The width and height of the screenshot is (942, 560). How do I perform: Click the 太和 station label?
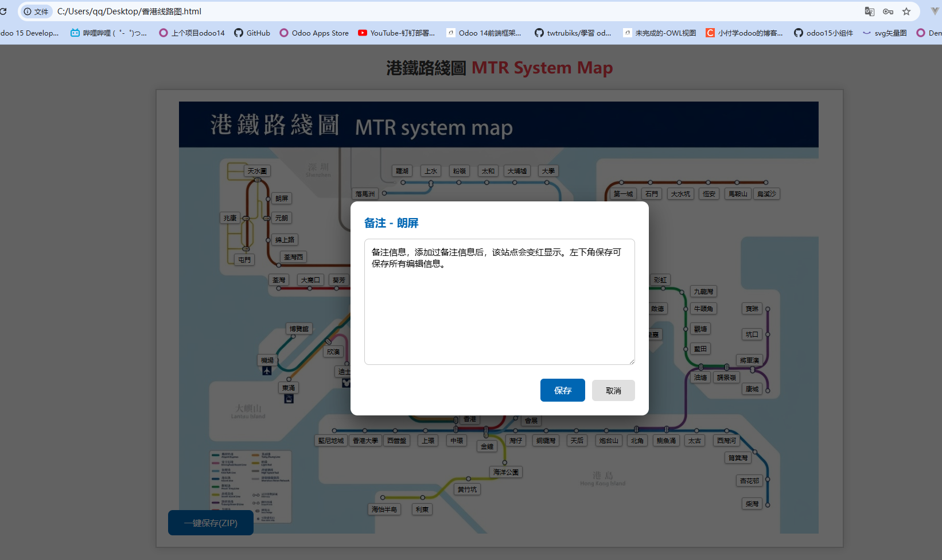click(488, 171)
